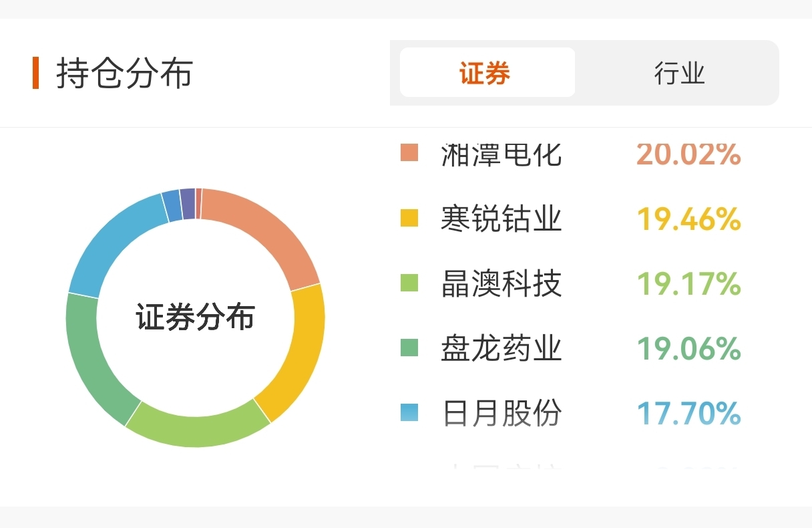Select the 湘潭电化 stock name

tap(501, 154)
